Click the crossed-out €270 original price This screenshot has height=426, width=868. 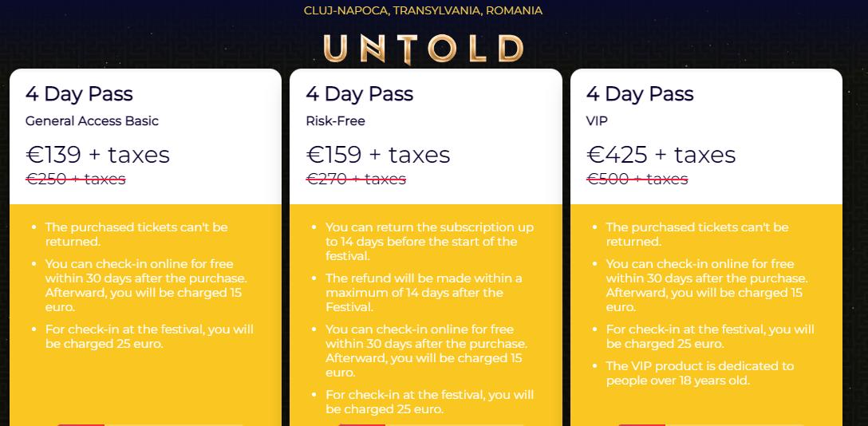coord(356,179)
